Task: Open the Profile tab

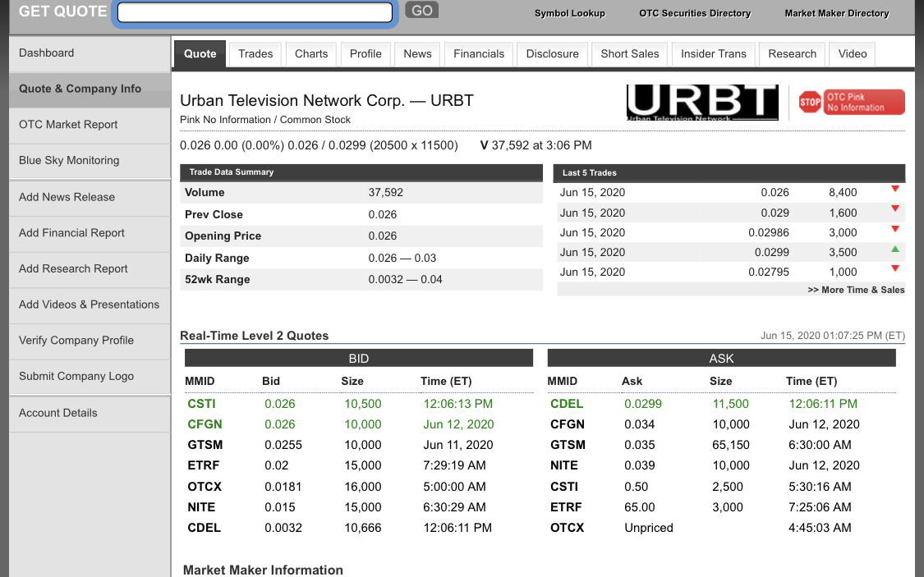Action: coord(365,53)
